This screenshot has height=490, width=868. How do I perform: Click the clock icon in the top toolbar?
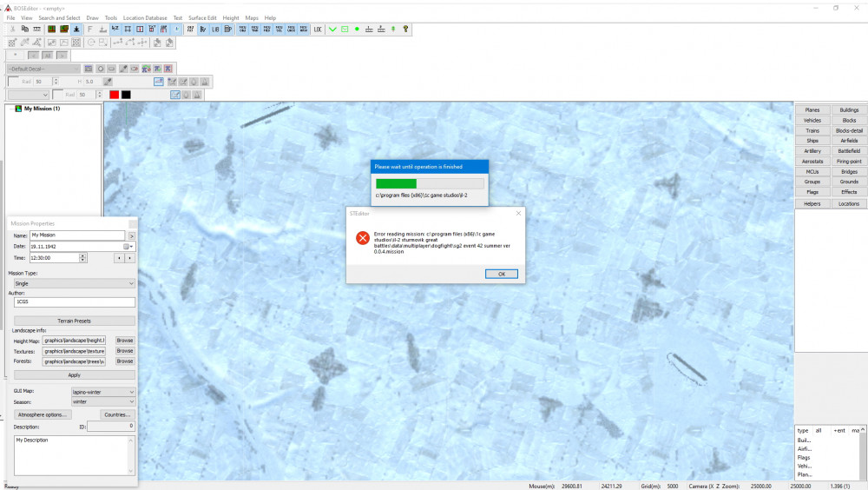[176, 30]
